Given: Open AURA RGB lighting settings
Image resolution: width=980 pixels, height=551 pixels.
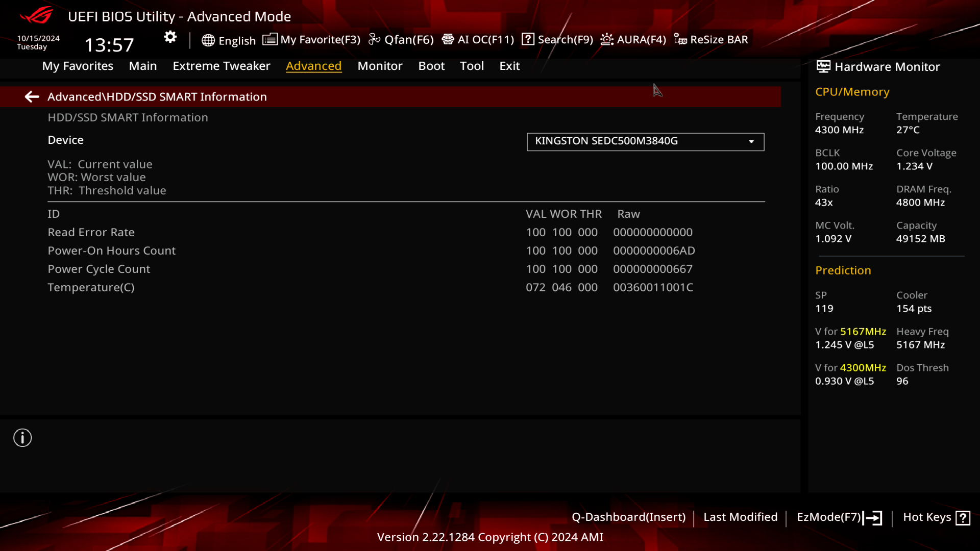Looking at the screenshot, I should coord(633,39).
